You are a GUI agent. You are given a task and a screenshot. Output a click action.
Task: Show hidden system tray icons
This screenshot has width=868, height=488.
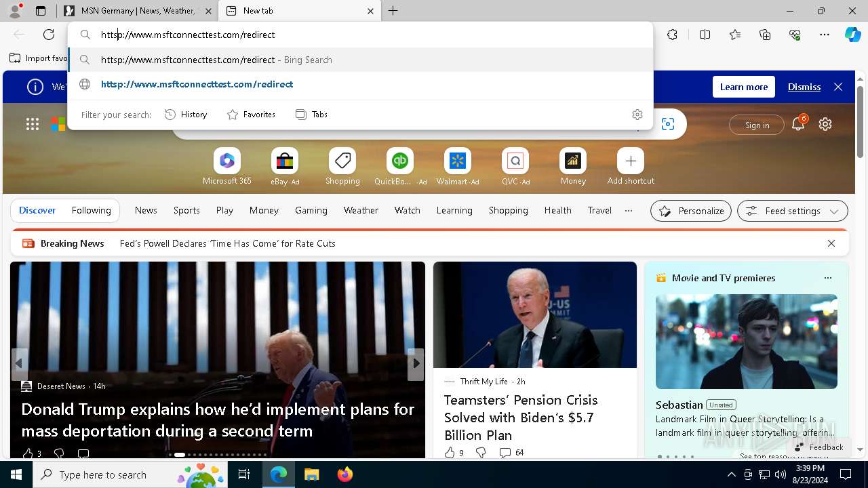tap(731, 474)
